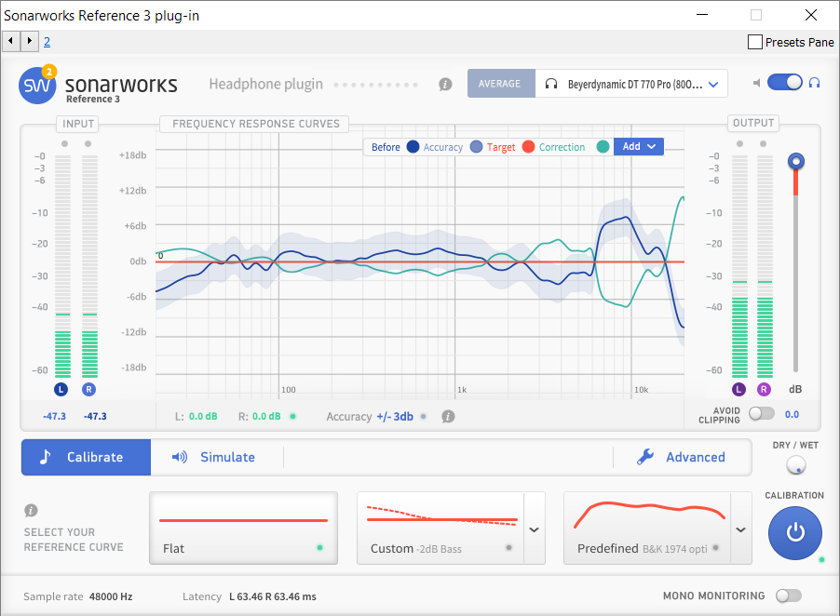Click the input level -47.3 right readout

pos(95,416)
